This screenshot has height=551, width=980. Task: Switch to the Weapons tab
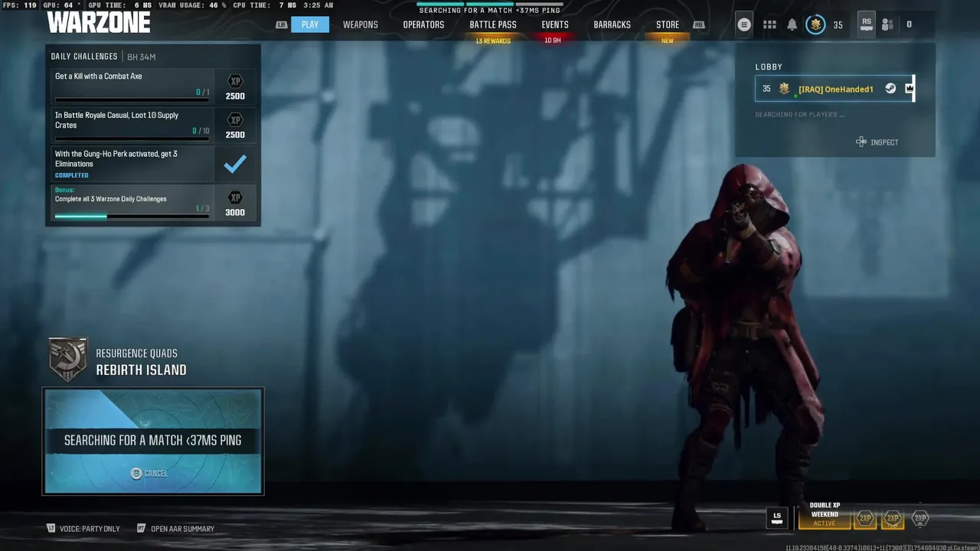click(361, 24)
